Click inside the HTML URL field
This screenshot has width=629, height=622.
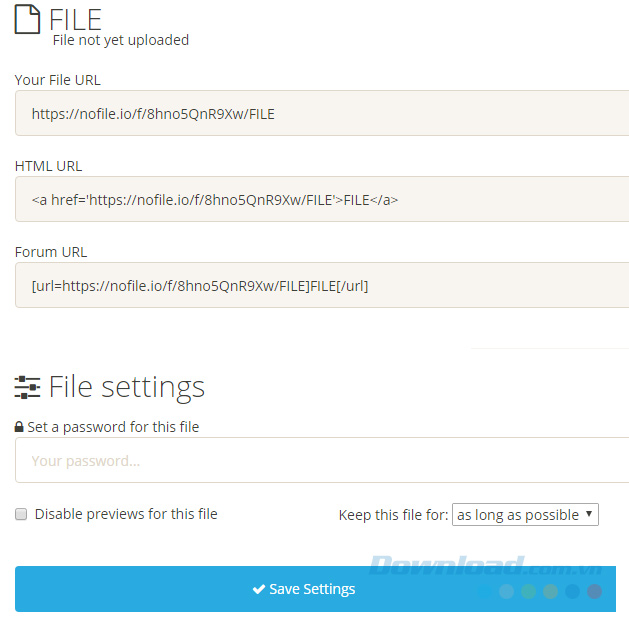[320, 199]
